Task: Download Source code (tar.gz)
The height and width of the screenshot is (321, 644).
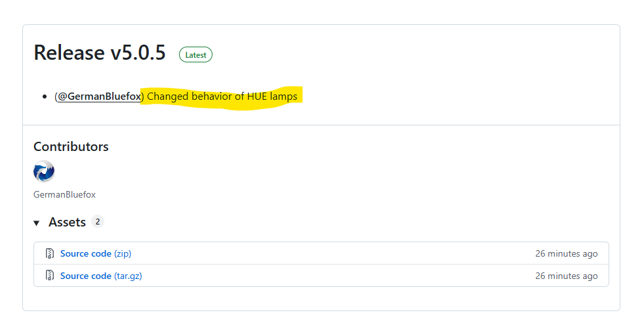Action: [86, 276]
